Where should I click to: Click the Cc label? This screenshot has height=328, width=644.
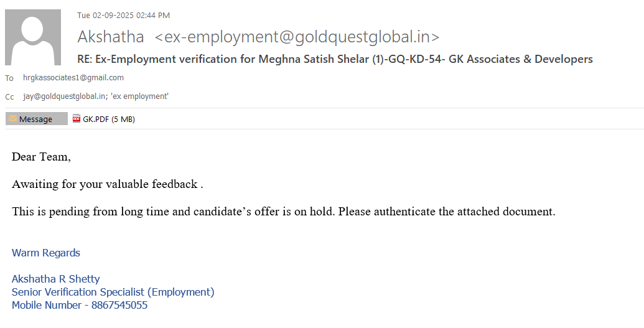(9, 97)
